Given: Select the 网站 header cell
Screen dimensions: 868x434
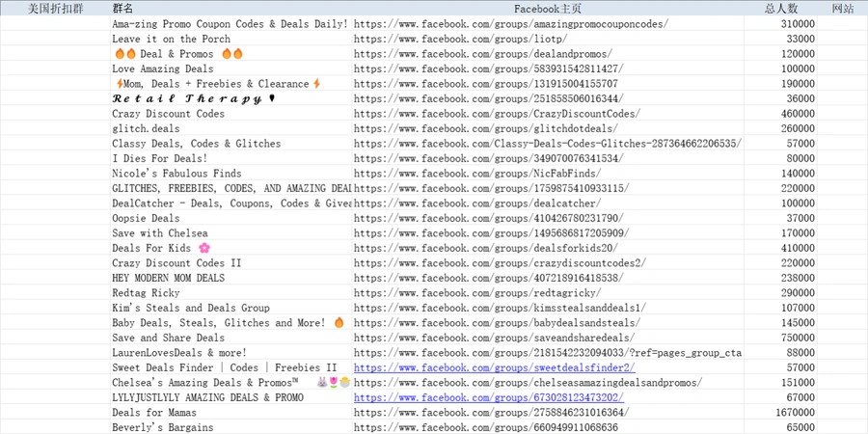Looking at the screenshot, I should [843, 9].
